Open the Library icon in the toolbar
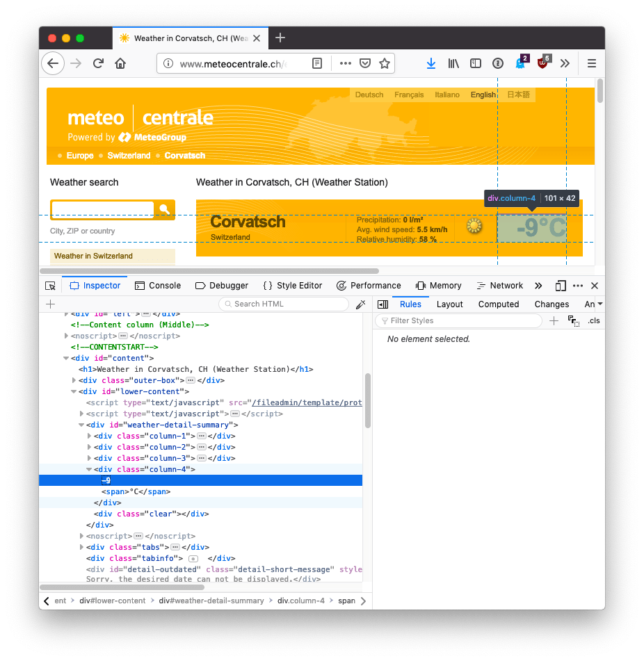 pos(453,63)
